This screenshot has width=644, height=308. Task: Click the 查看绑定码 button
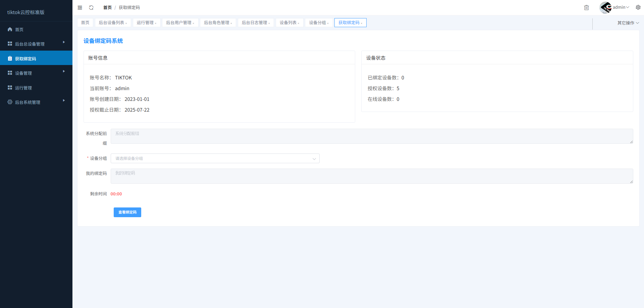127,212
